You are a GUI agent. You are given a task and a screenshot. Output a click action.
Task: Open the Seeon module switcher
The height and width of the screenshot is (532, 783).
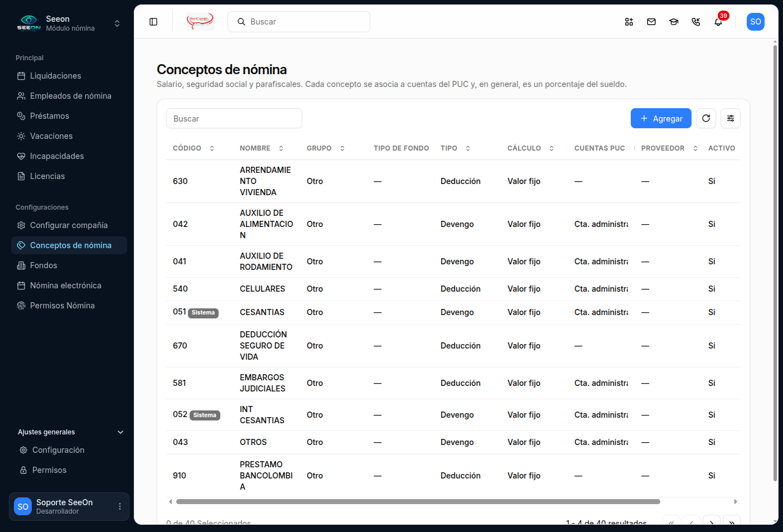[69, 23]
